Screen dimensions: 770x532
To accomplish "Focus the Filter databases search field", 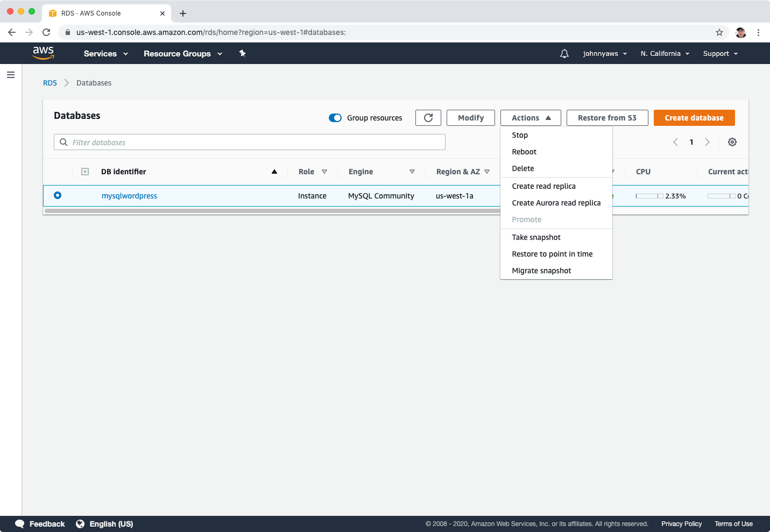I will (x=250, y=142).
